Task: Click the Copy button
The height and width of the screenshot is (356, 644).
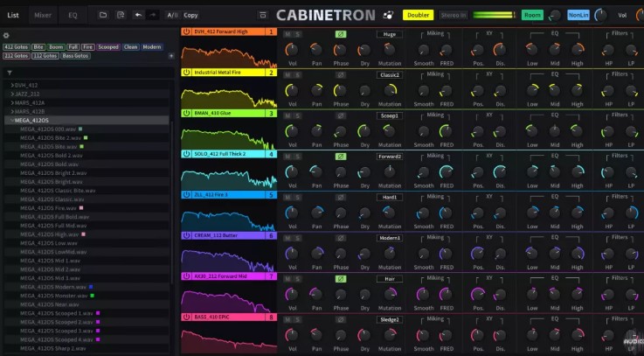Action: [190, 15]
